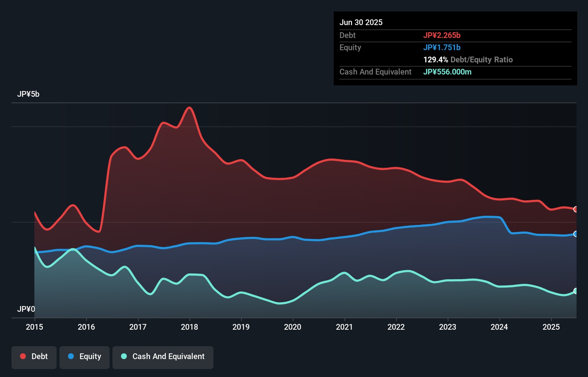Click the blue Equity legend dot
The image size is (588, 377).
tap(71, 356)
